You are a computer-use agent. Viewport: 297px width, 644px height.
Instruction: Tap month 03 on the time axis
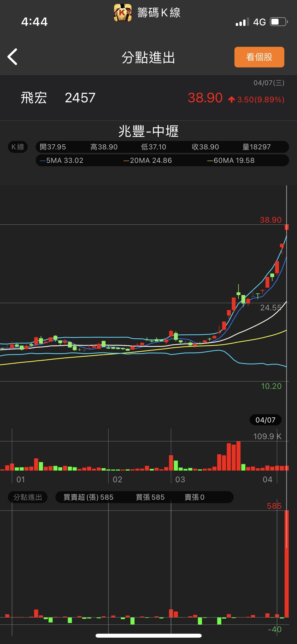pyautogui.click(x=180, y=479)
